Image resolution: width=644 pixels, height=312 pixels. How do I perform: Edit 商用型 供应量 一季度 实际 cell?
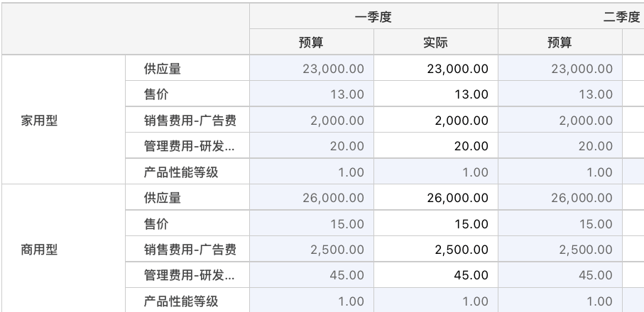point(436,197)
